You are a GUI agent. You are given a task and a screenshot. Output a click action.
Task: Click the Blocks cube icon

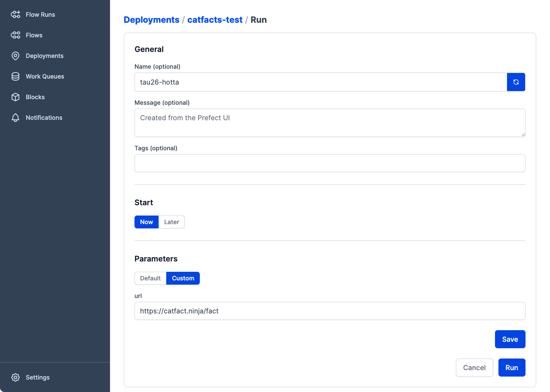pyautogui.click(x=15, y=97)
